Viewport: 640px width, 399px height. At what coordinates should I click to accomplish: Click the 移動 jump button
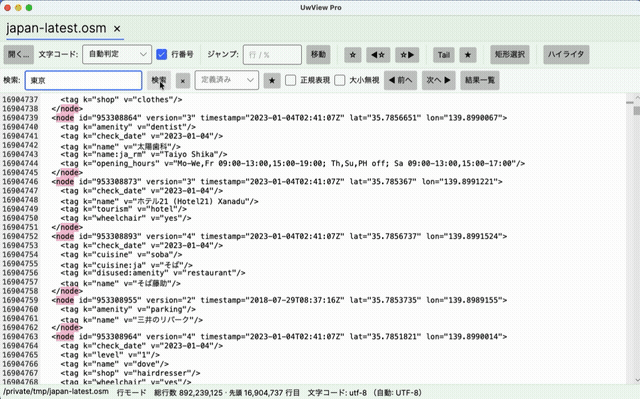tap(318, 55)
